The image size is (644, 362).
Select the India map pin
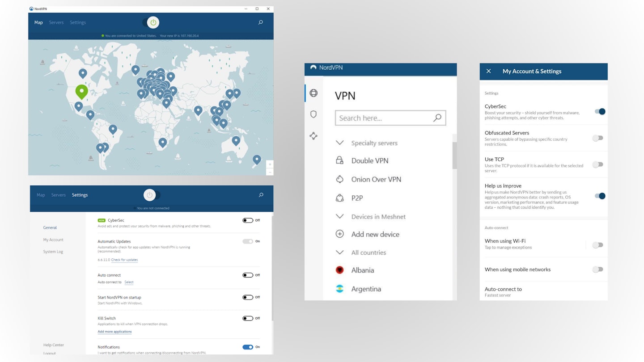198,110
